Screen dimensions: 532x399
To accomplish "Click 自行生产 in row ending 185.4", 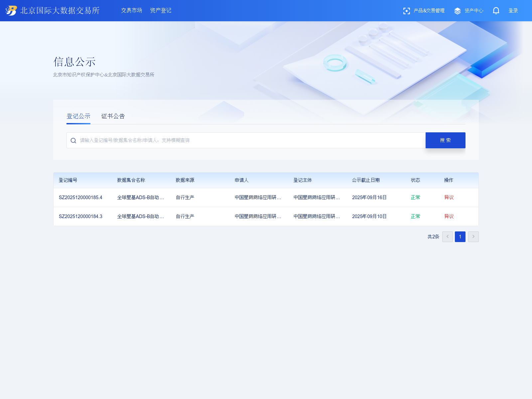I will click(x=185, y=198).
